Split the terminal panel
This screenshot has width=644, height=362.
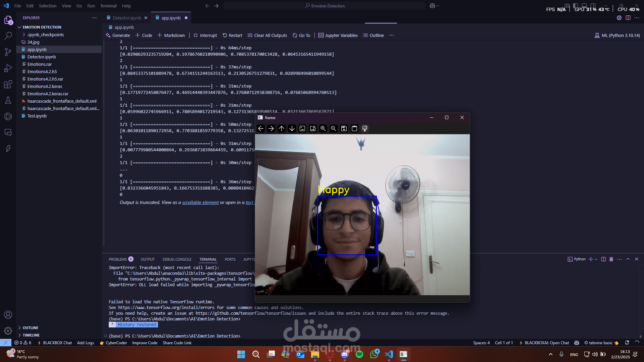(603, 259)
